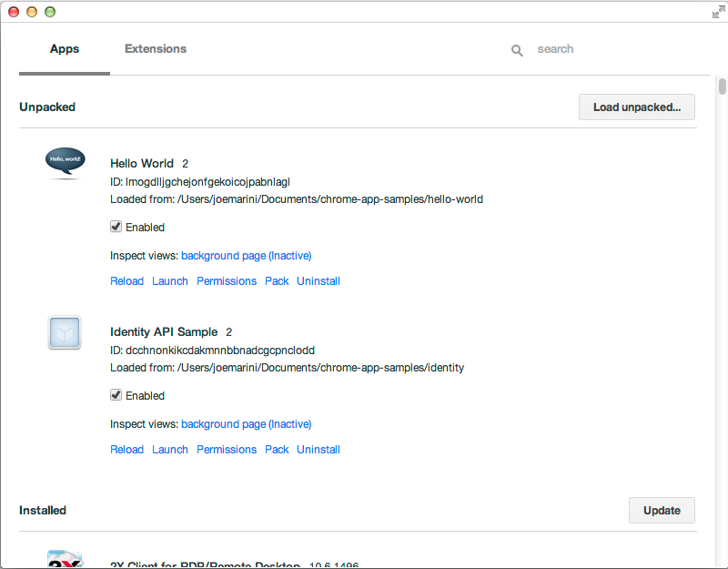The image size is (728, 569).
Task: Uninstall the Hello World app
Action: tap(318, 281)
